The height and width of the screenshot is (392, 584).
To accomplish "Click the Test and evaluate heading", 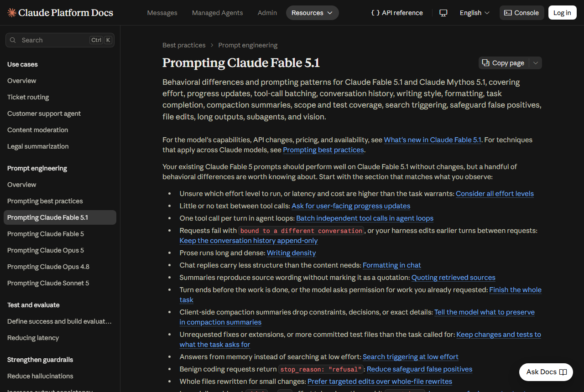I will 33,305.
